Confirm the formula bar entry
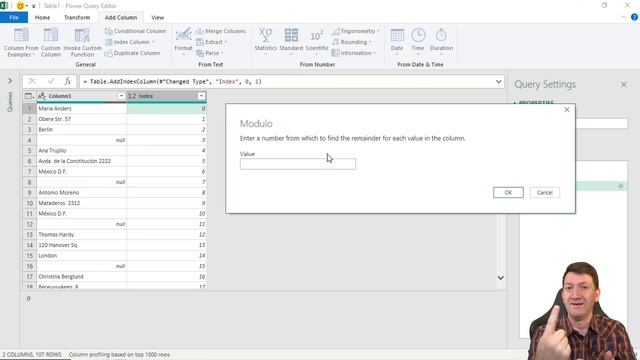The height and width of the screenshot is (360, 640). coord(51,82)
